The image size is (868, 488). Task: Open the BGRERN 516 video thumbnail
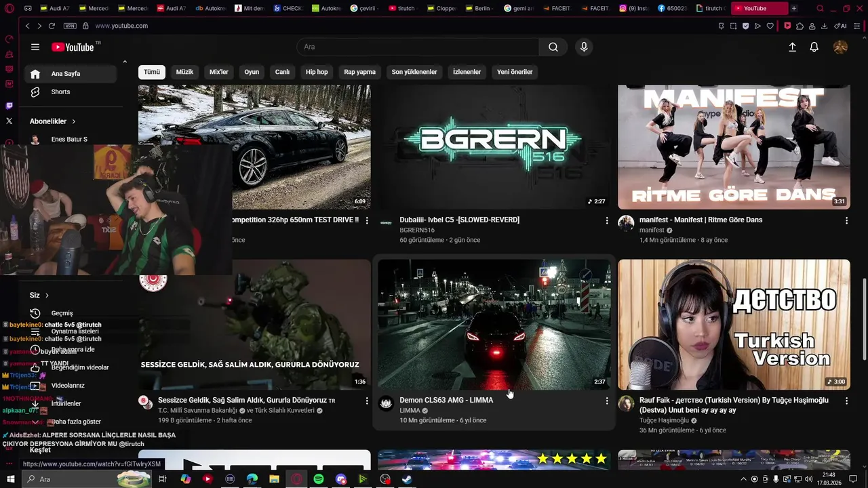[x=494, y=147]
